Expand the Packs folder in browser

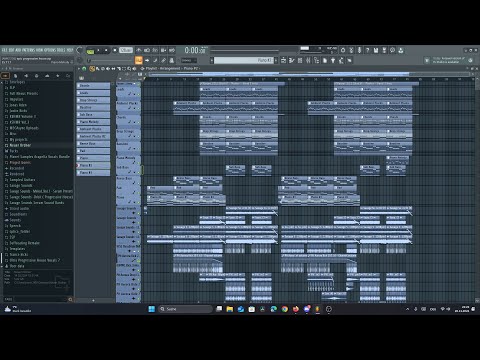click(11, 151)
